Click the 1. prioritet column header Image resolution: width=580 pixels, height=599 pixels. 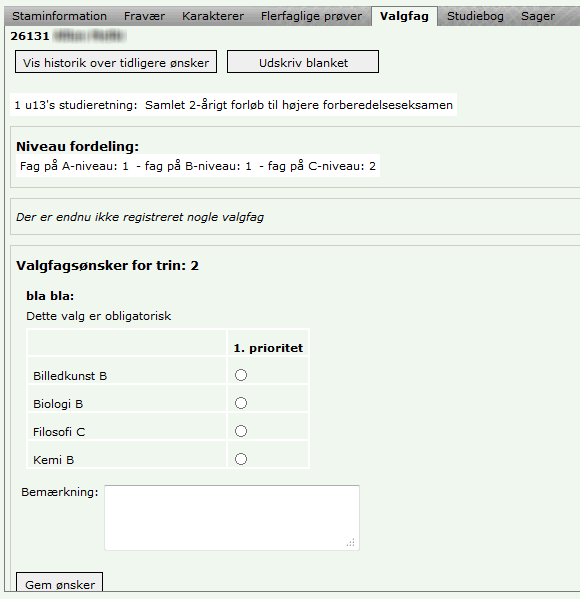click(268, 348)
